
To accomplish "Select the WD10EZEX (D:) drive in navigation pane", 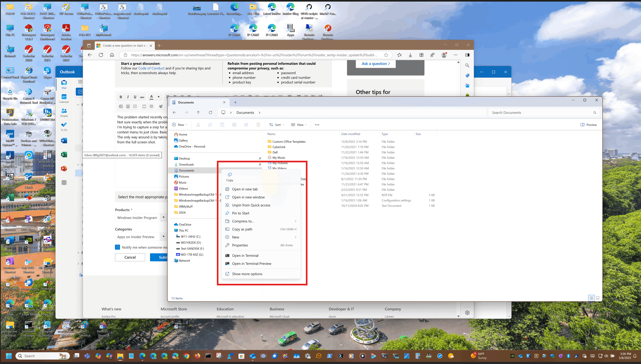I will click(191, 242).
